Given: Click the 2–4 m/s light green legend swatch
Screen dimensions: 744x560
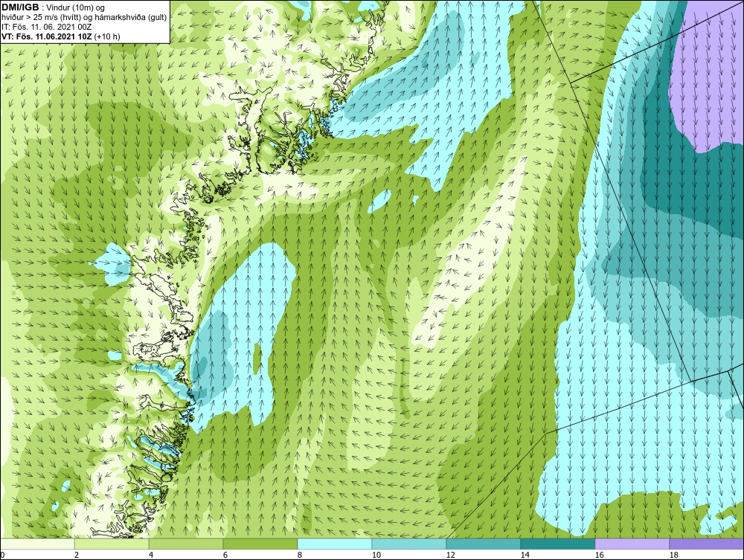Looking at the screenshot, I should tap(112, 544).
